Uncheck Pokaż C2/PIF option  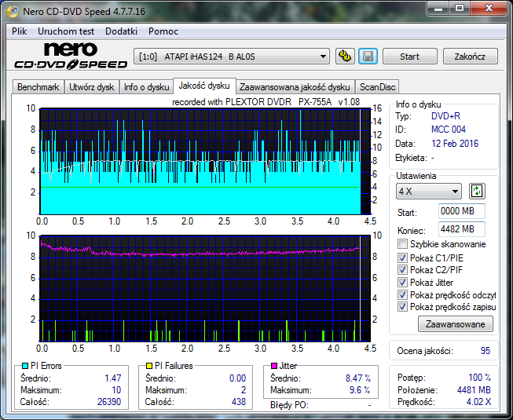coord(402,269)
